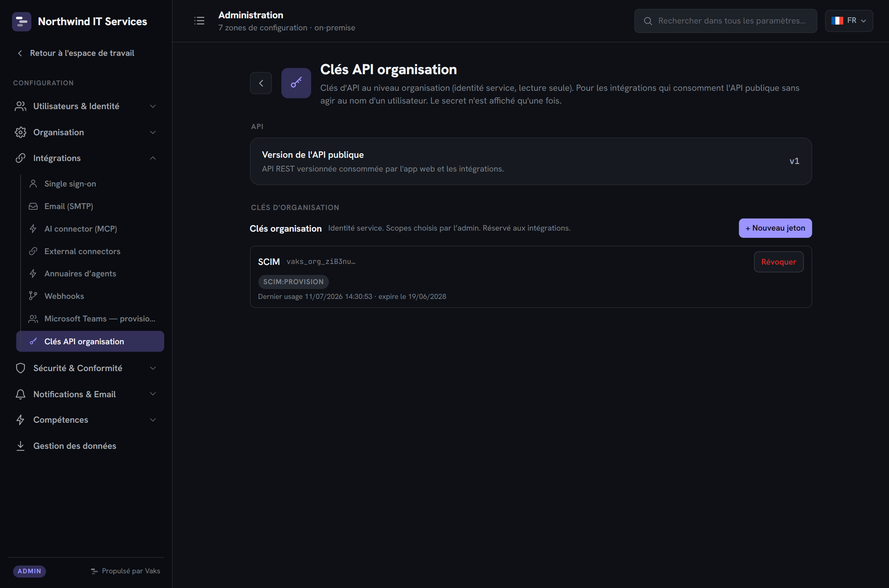Click the Clés organisation subheading
The width and height of the screenshot is (889, 588).
coord(285,229)
